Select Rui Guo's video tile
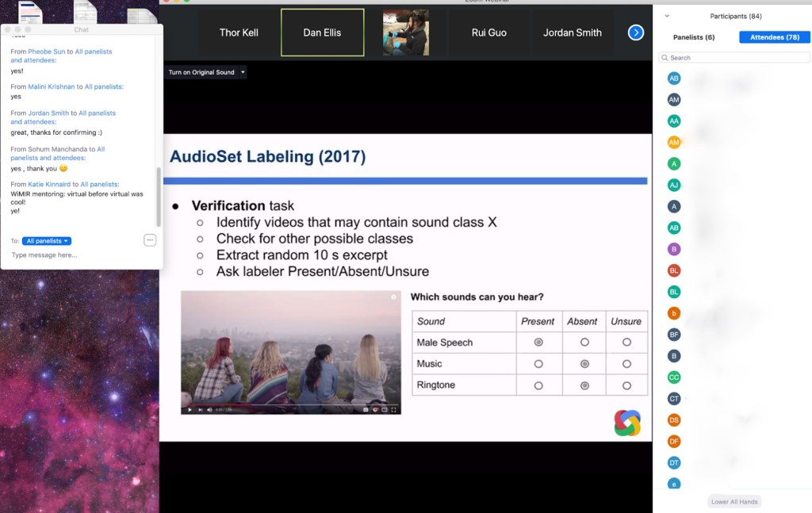Image resolution: width=812 pixels, height=513 pixels. tap(488, 33)
